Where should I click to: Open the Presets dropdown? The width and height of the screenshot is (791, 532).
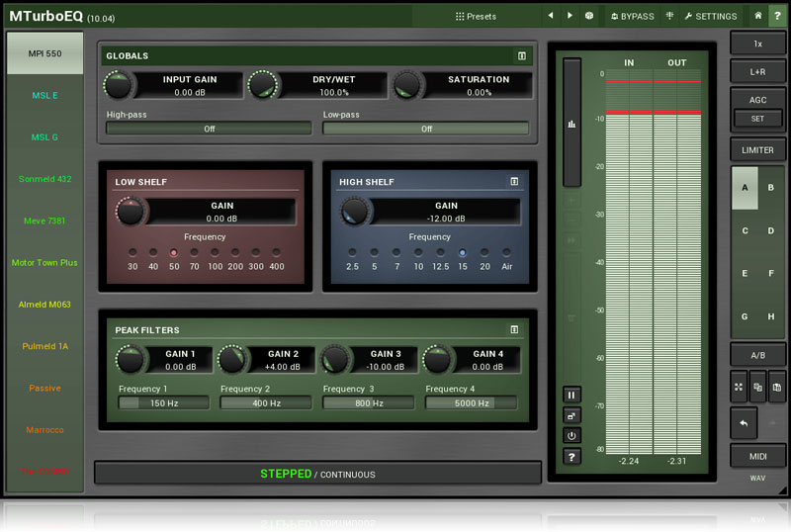pyautogui.click(x=476, y=16)
